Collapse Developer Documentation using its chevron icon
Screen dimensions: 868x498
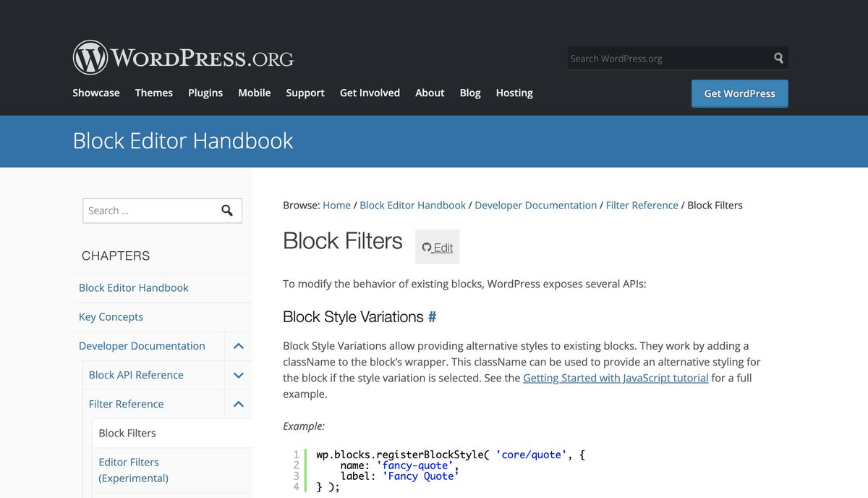coord(238,346)
